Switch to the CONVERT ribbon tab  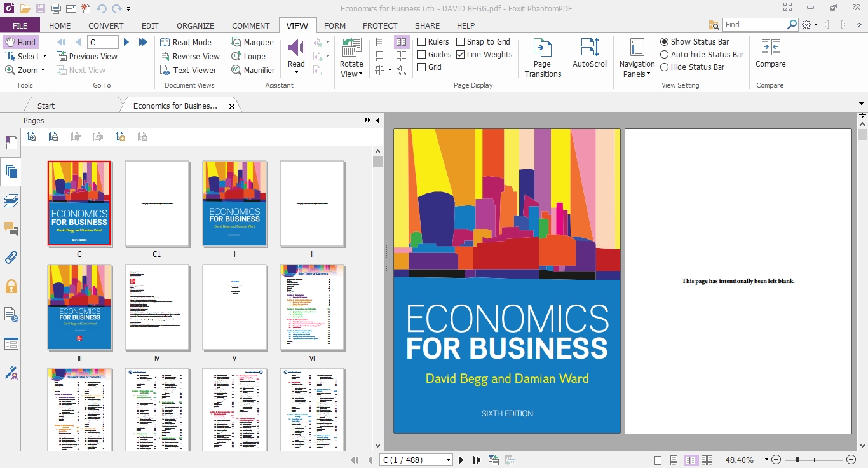click(106, 25)
